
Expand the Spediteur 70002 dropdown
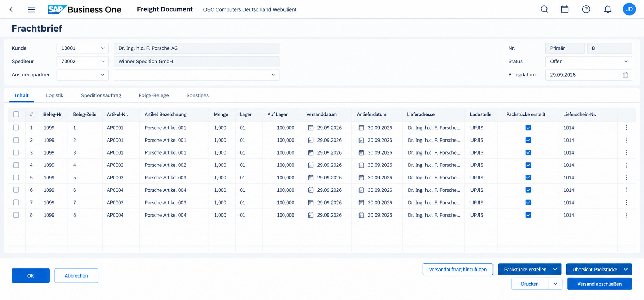coord(103,62)
